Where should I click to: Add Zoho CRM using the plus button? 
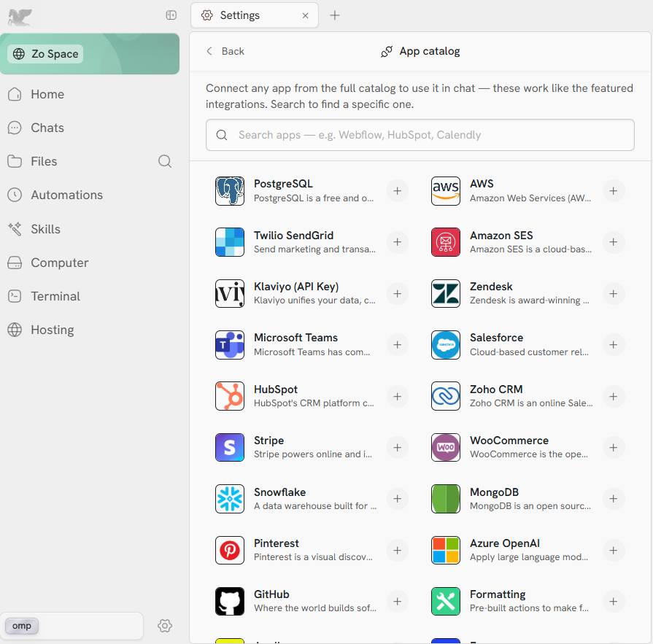(x=614, y=396)
